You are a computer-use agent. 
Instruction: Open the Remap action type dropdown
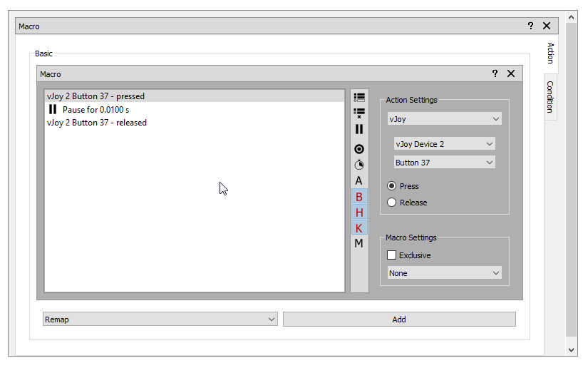(160, 320)
